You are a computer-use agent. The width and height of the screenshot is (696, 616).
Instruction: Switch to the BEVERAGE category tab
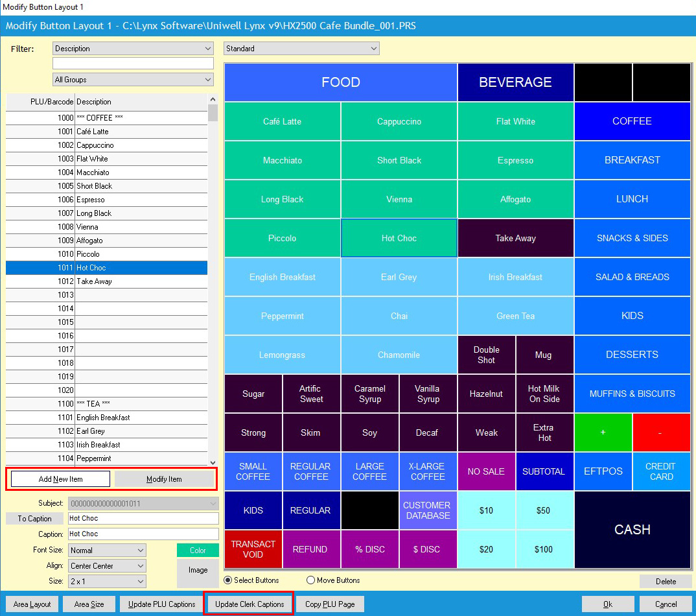(515, 82)
